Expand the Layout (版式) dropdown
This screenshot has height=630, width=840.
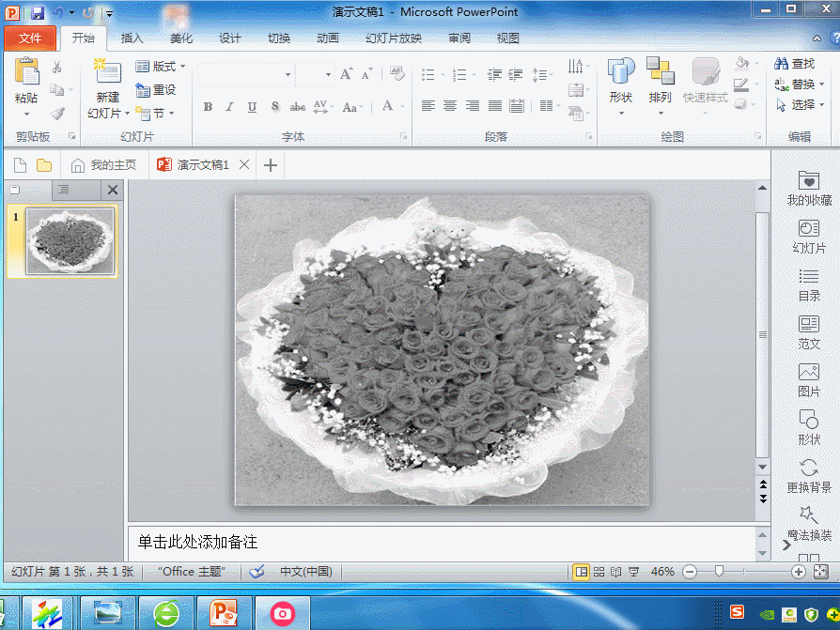coord(182,67)
